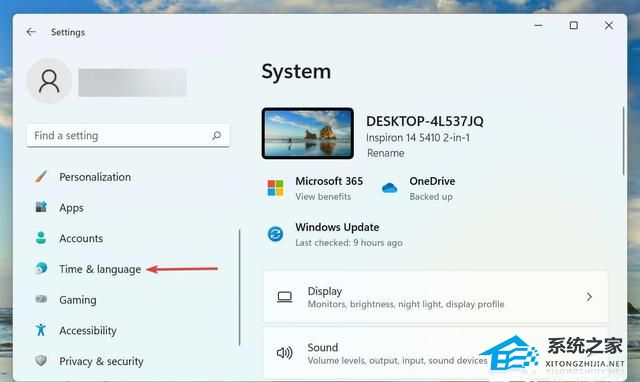The image size is (640, 382).
Task: Click the back arrow in Settings
Action: pos(31,32)
